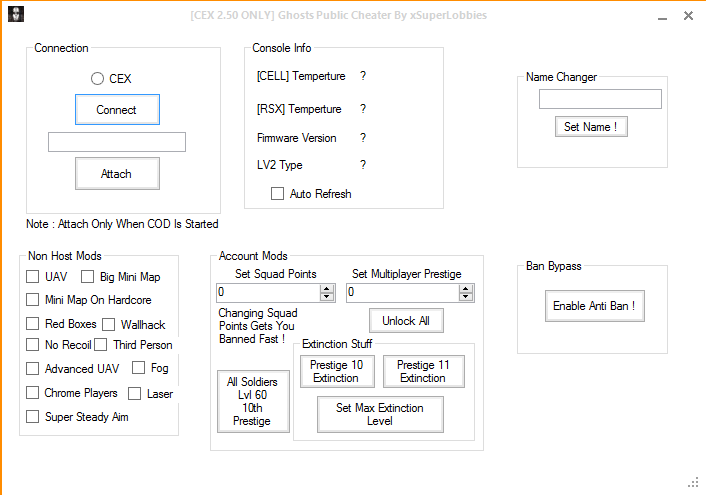Toggle the Fog checkbox
This screenshot has height=495, width=706.
coord(139,368)
